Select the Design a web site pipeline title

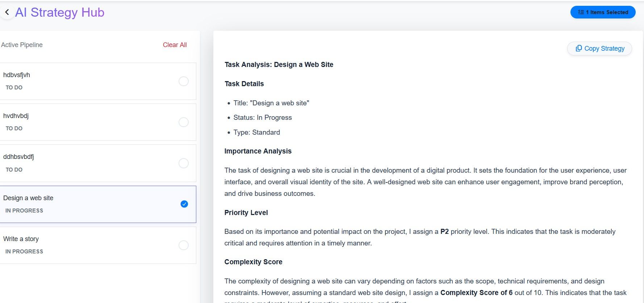pyautogui.click(x=28, y=198)
